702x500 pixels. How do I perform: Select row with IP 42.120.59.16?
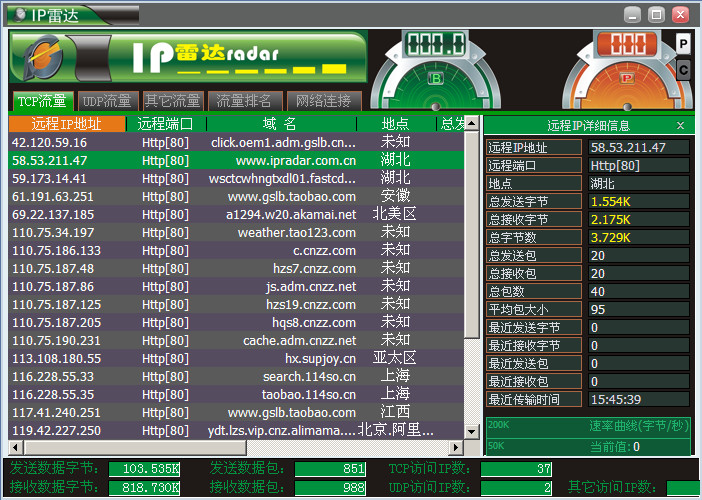[236, 142]
